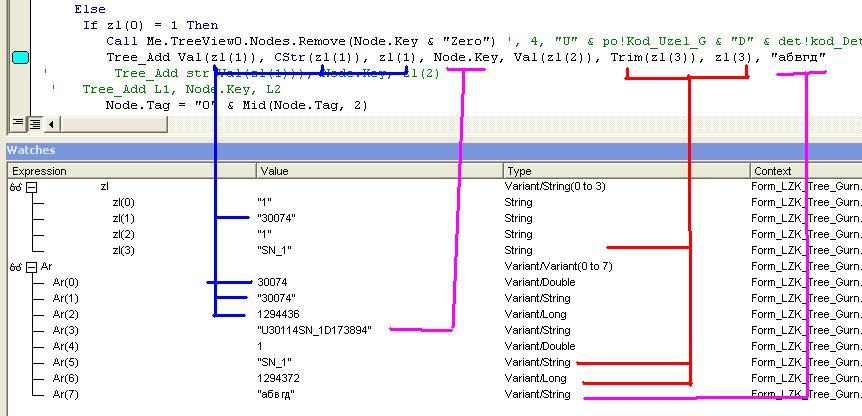Select the zl(3) watch row
The width and height of the screenshot is (862, 416).
click(434, 250)
